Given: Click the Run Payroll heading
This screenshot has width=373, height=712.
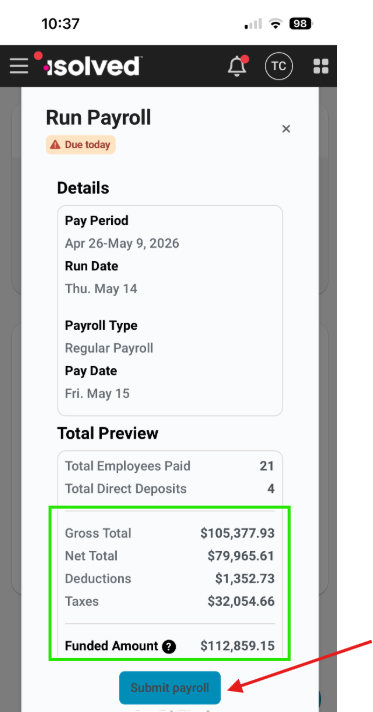Looking at the screenshot, I should (98, 118).
